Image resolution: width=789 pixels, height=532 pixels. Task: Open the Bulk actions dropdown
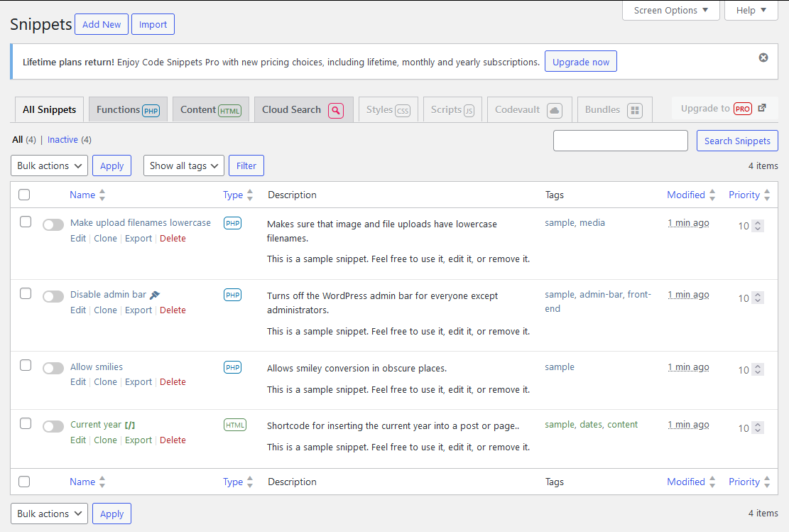[x=48, y=165]
